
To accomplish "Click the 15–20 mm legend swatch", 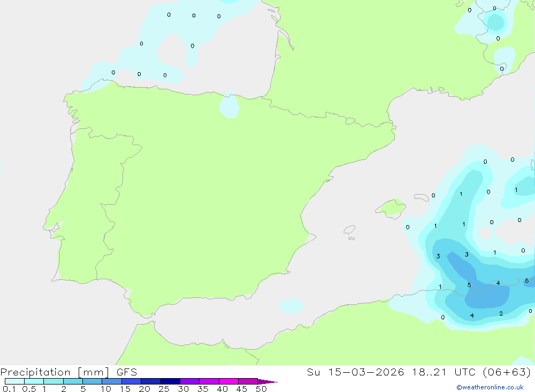I will 131,381.
